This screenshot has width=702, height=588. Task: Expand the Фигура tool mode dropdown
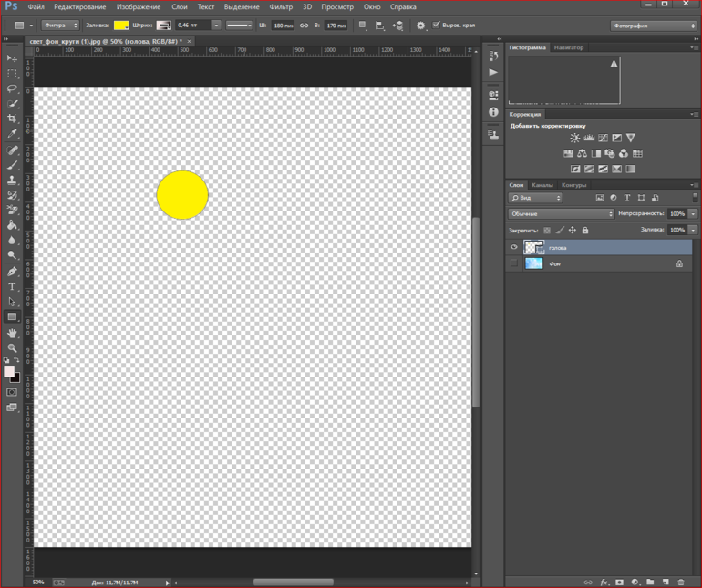pos(60,26)
